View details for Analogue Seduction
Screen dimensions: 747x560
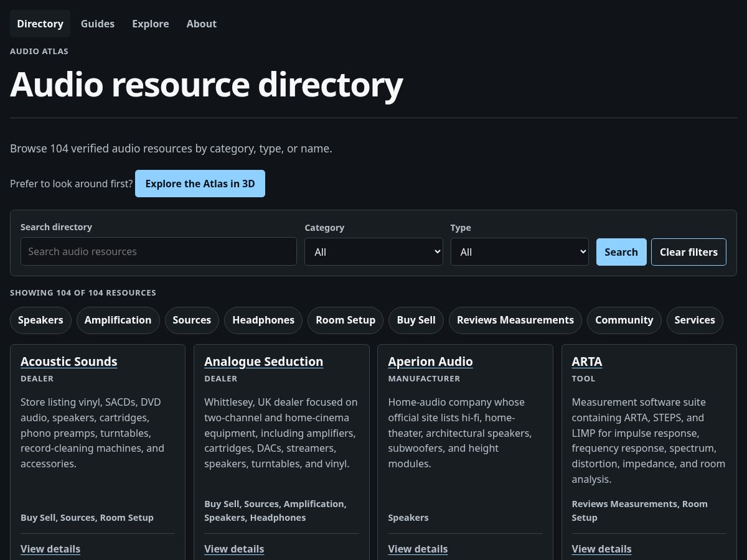tap(234, 549)
